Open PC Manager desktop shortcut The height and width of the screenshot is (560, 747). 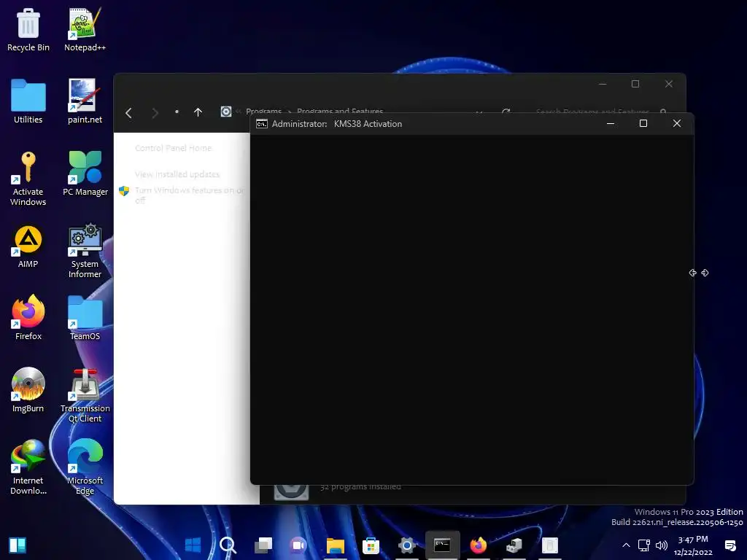click(x=85, y=174)
